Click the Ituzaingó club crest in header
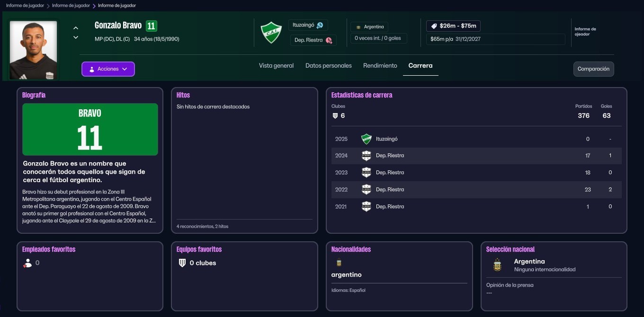The height and width of the screenshot is (317, 644). pos(271,33)
